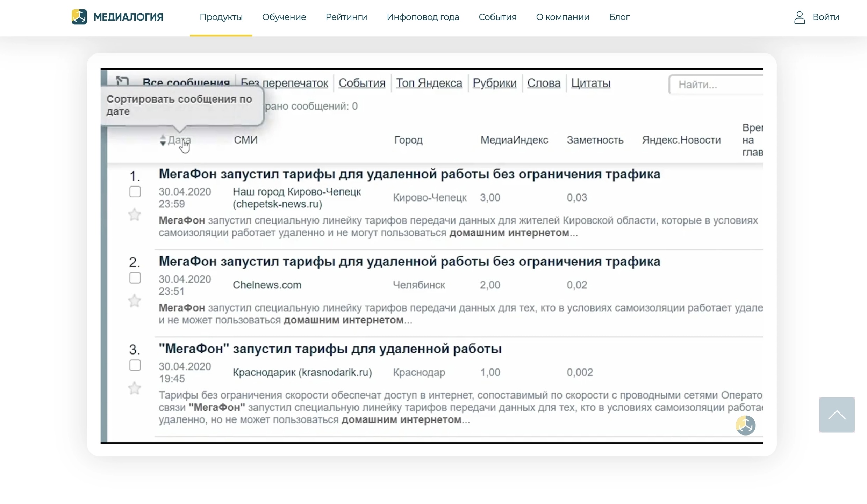867x504 pixels.
Task: Click the Войти login link
Action: (x=825, y=17)
